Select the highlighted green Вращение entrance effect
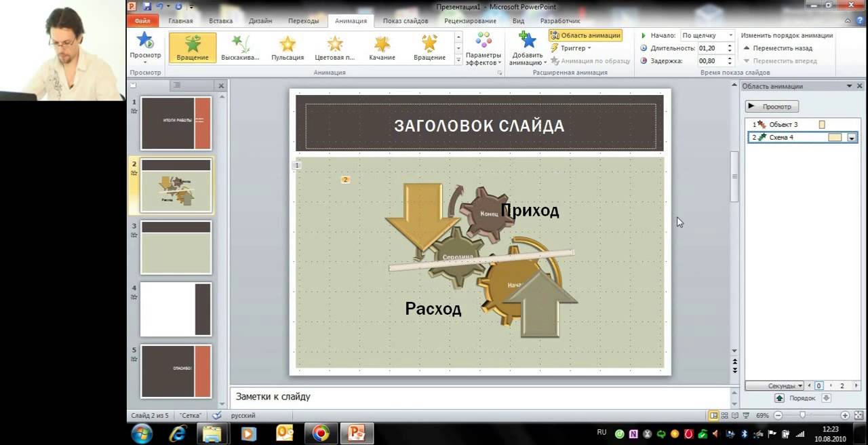This screenshot has height=445, width=868. [x=193, y=48]
